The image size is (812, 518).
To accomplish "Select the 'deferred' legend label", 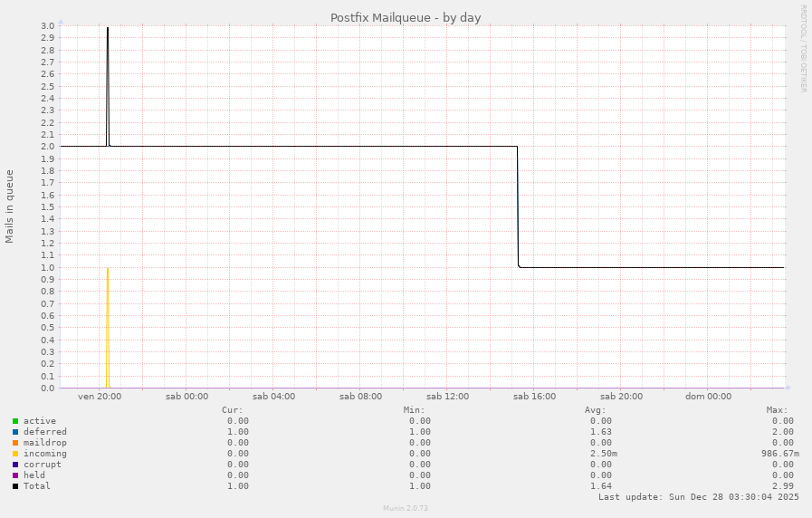I will click(45, 432).
